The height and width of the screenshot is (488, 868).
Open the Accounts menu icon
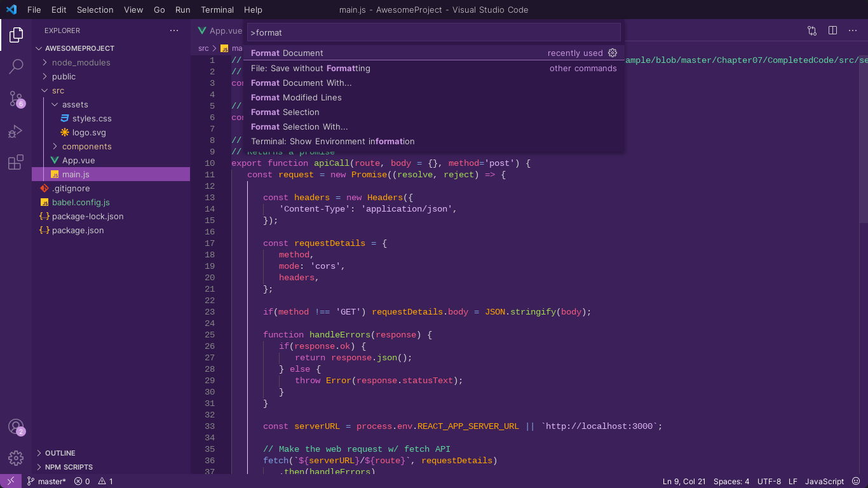[16, 427]
